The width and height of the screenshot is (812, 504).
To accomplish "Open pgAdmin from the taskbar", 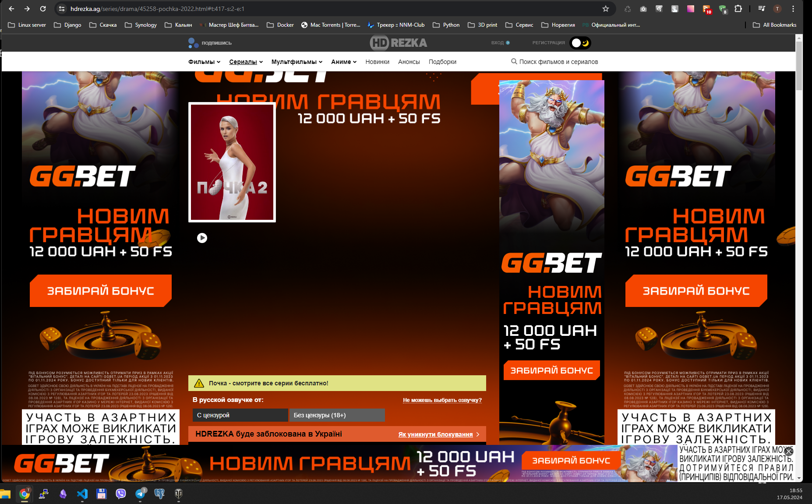I will (x=159, y=494).
